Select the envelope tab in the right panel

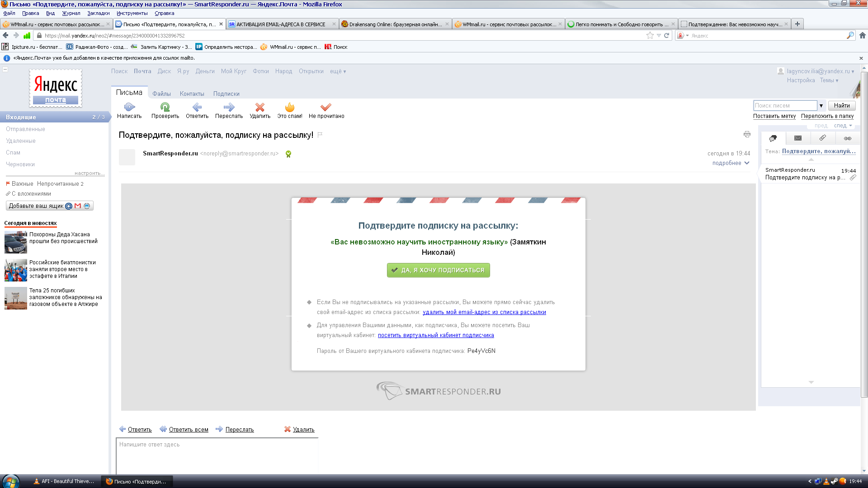[798, 138]
